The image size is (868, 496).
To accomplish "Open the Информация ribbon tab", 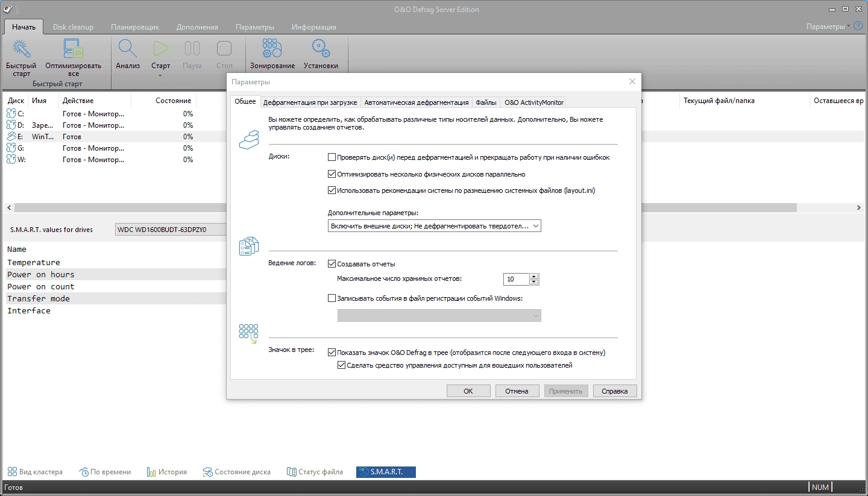I will click(x=314, y=27).
